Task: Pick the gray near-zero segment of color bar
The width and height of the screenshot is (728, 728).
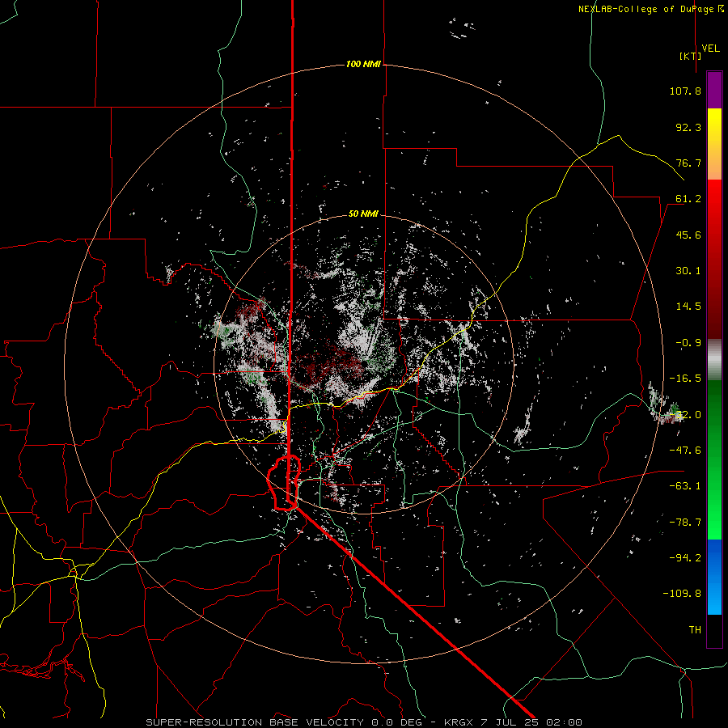Action: click(714, 360)
